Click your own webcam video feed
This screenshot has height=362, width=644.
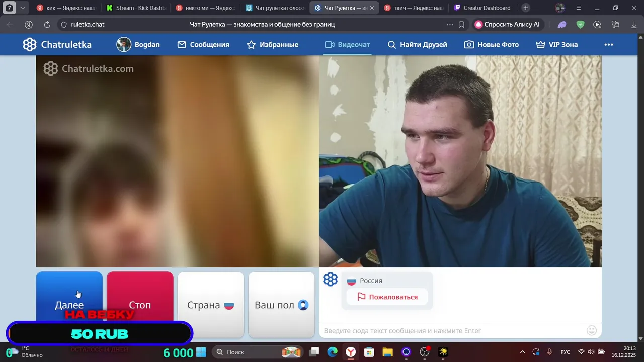(x=460, y=161)
